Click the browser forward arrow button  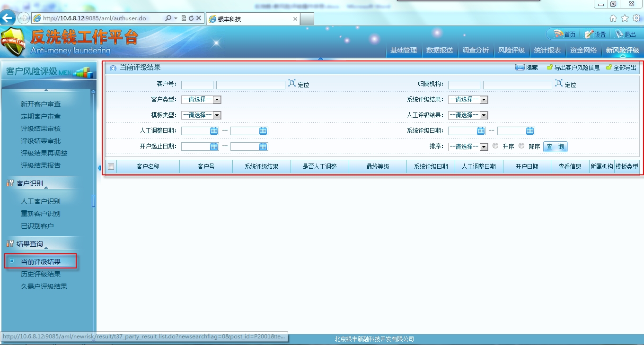point(23,18)
